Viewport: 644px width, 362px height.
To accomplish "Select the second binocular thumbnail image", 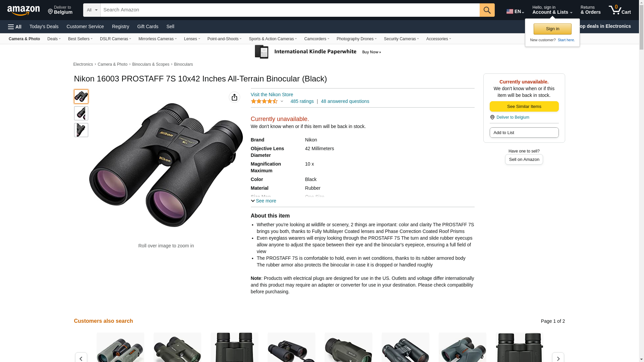I will [81, 113].
